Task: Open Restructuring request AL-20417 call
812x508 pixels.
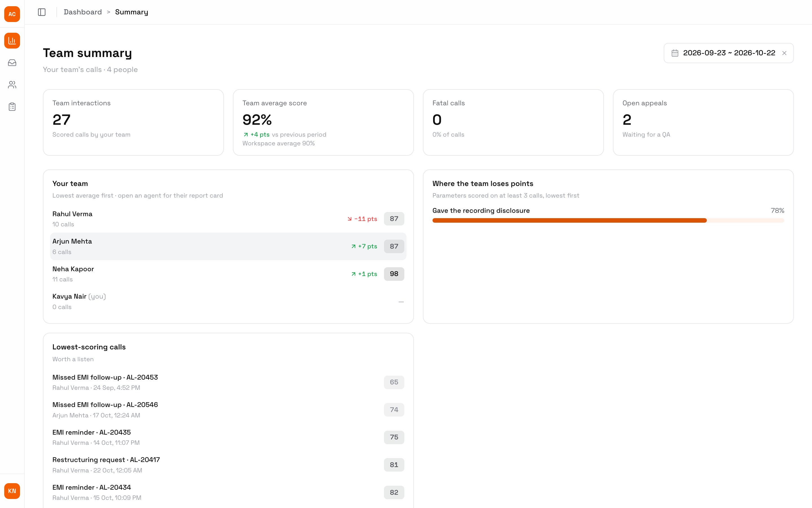Action: [228, 465]
